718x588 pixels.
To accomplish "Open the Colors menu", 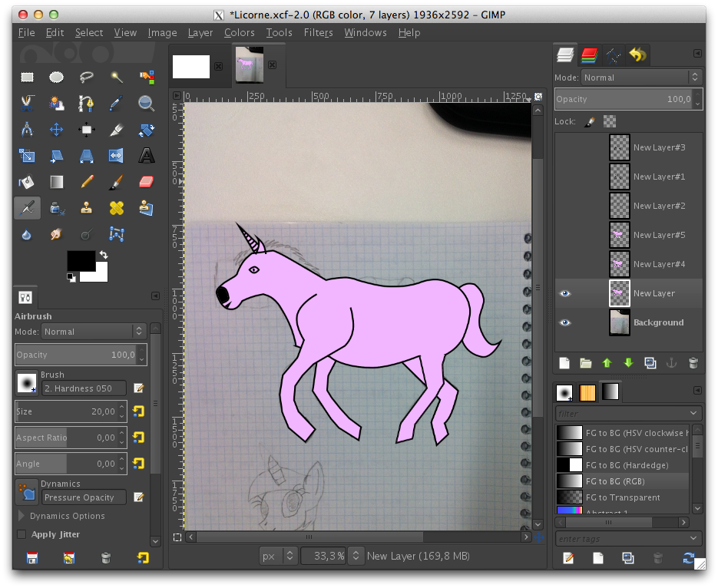I will pyautogui.click(x=239, y=33).
